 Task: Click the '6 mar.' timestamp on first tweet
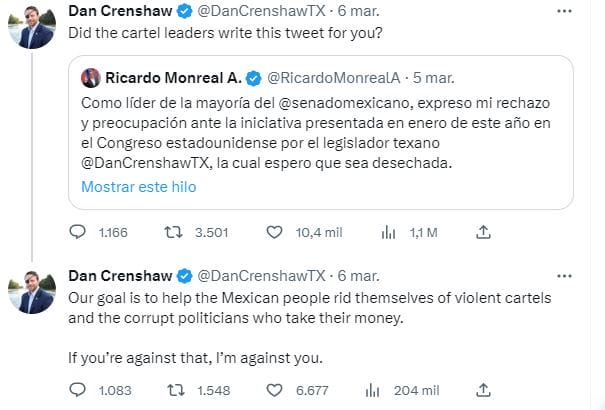pyautogui.click(x=356, y=11)
